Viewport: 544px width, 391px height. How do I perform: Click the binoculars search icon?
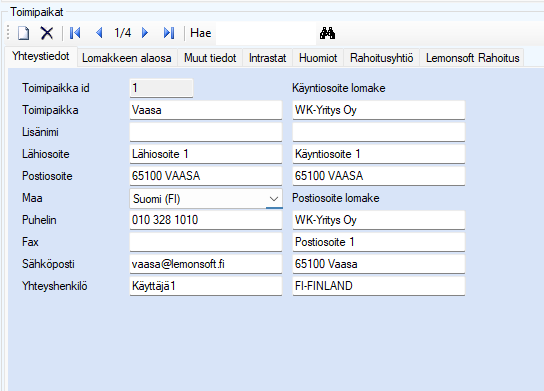point(327,33)
